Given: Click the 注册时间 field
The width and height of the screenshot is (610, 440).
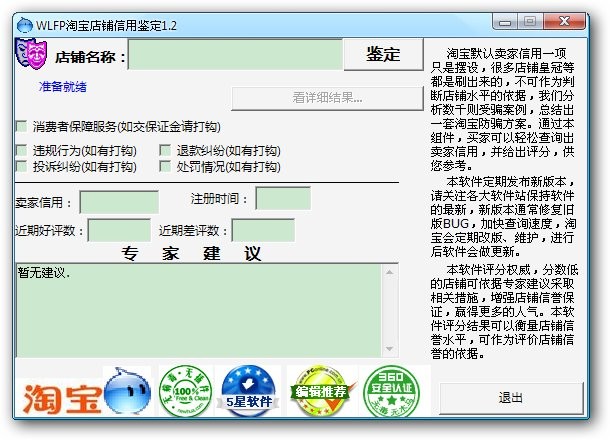Looking at the screenshot, I should click(283, 198).
